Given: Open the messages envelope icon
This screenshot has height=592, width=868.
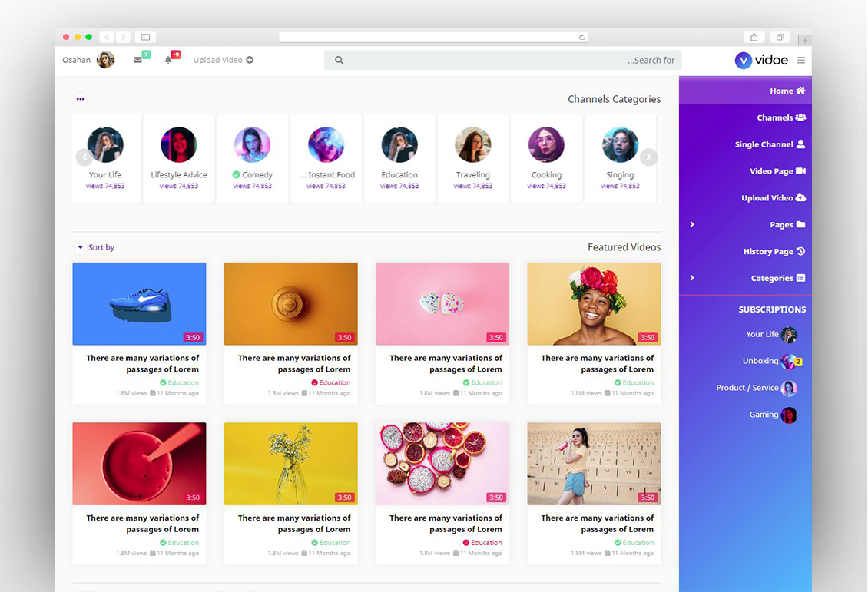Looking at the screenshot, I should coord(137,60).
